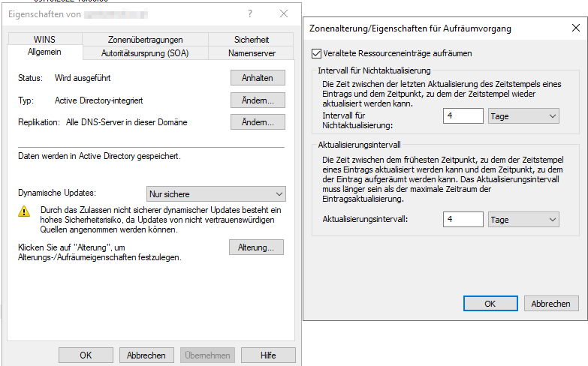This screenshot has width=588, height=366.
Task: Open the Dynamische Updates dropdown
Action: click(x=216, y=194)
